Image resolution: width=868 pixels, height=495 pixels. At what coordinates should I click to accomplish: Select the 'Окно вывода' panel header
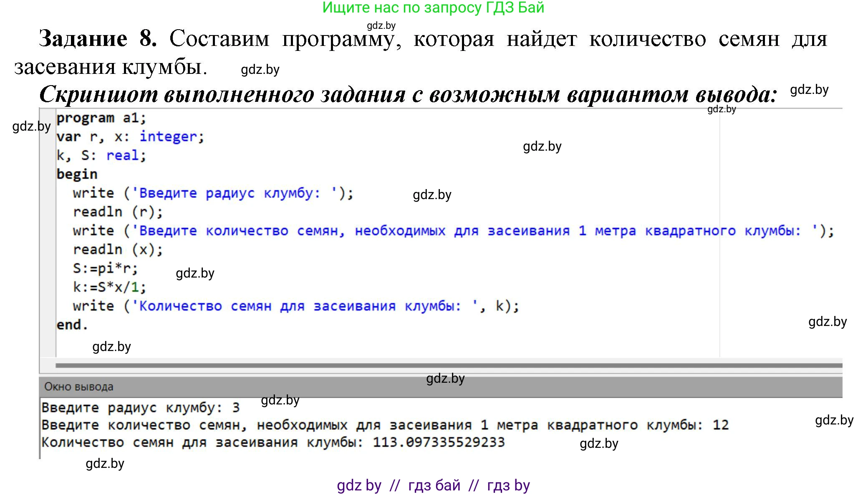79,387
